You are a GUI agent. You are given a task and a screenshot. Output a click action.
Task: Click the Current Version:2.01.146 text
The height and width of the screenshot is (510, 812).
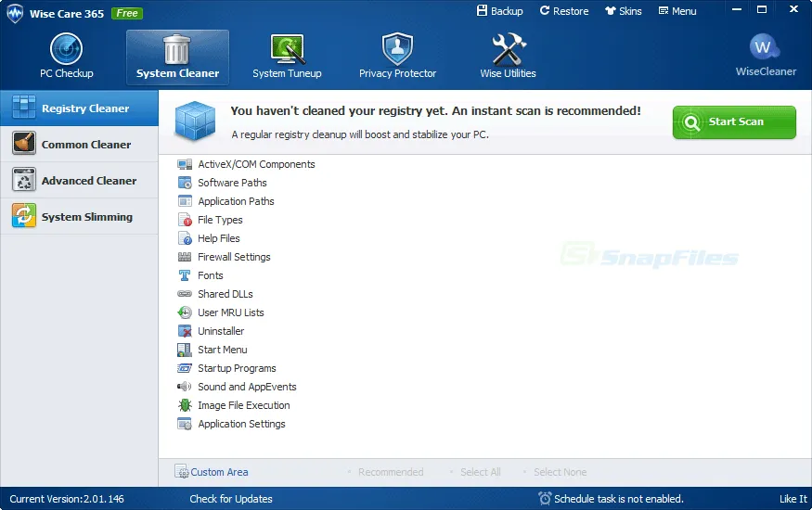click(x=67, y=499)
